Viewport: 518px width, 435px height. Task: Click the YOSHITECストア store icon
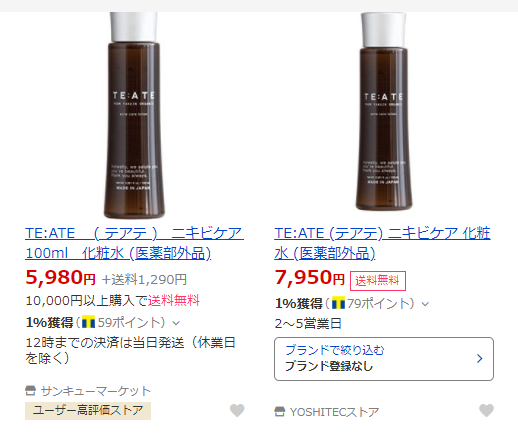[280, 412]
